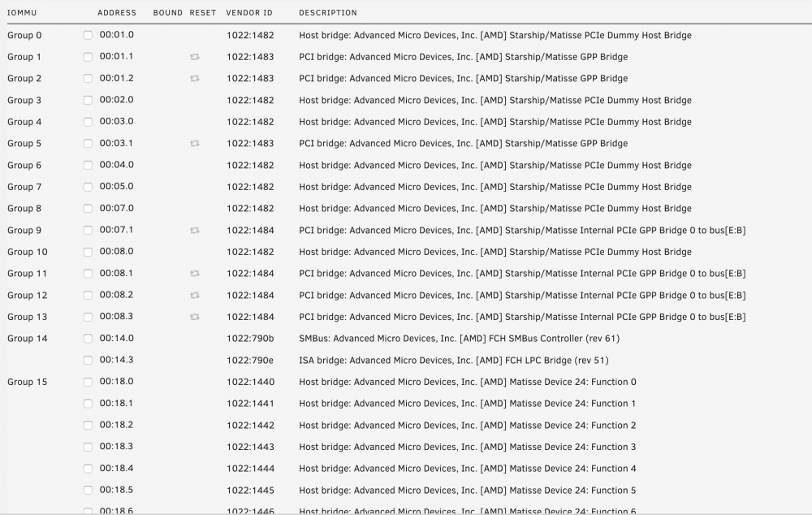Click reset icon for address 00:07.1
This screenshot has width=812, height=515.
pyautogui.click(x=195, y=231)
